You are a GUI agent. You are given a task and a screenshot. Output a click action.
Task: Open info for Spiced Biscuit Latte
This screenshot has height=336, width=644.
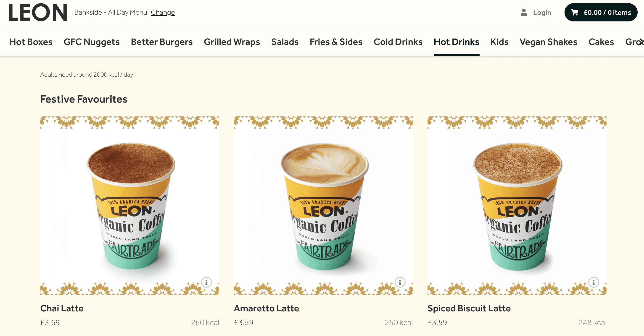click(x=594, y=282)
